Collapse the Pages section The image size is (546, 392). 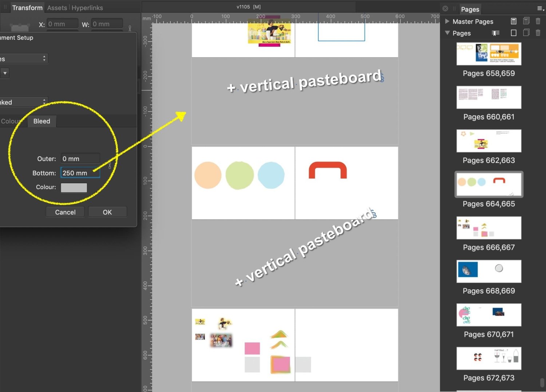[x=447, y=33]
